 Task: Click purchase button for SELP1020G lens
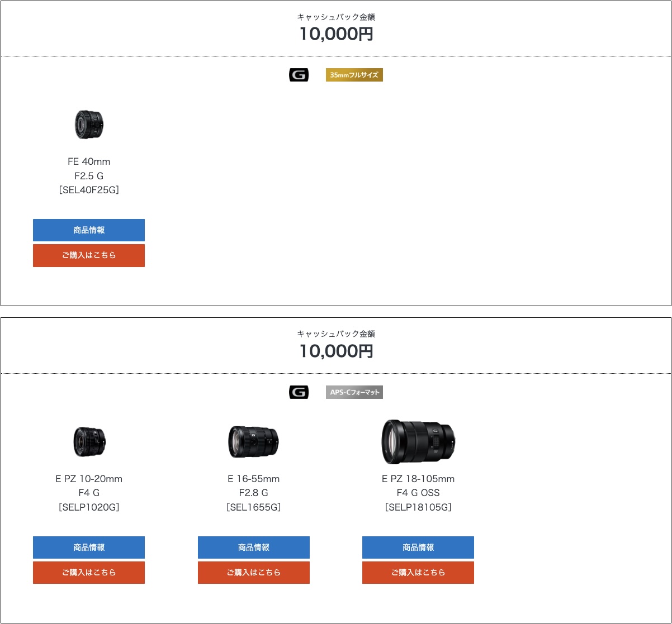(89, 573)
